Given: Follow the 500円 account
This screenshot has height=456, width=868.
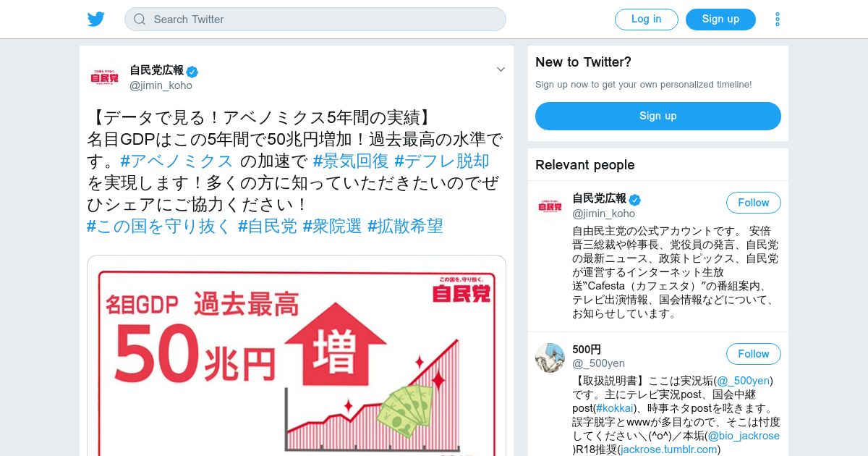Looking at the screenshot, I should point(754,354).
